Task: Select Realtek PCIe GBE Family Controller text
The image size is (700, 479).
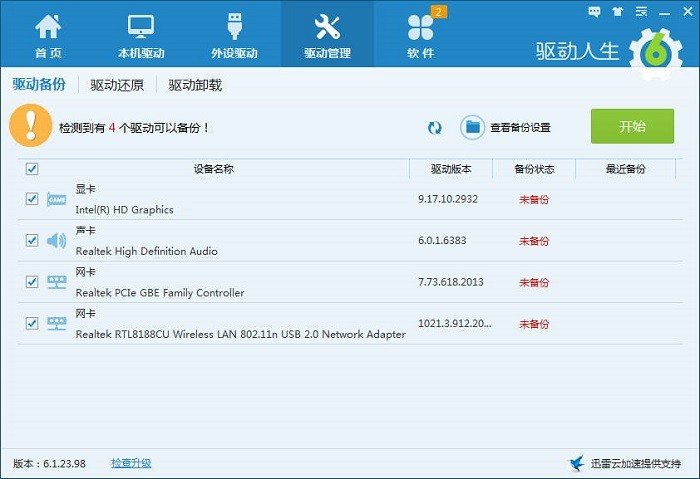Action: [160, 293]
